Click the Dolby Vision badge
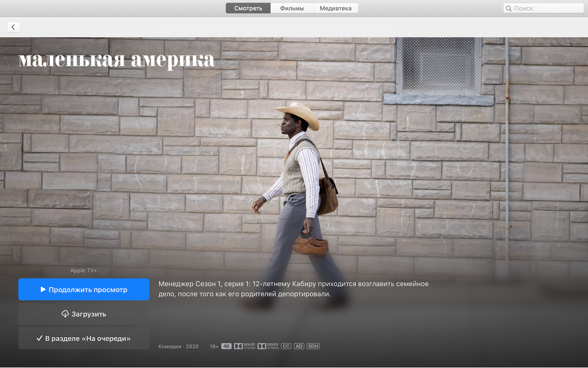The image size is (588, 368). (x=245, y=346)
